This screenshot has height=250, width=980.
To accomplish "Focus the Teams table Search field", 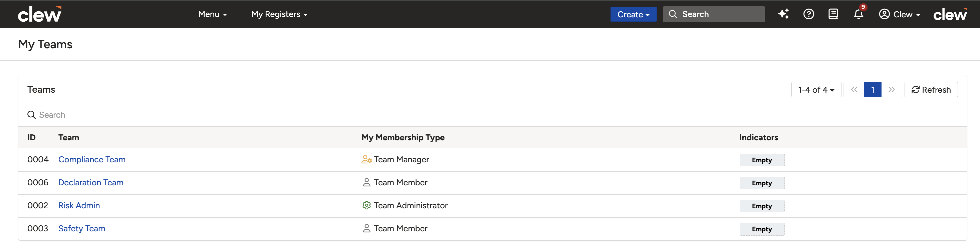I will [x=492, y=115].
